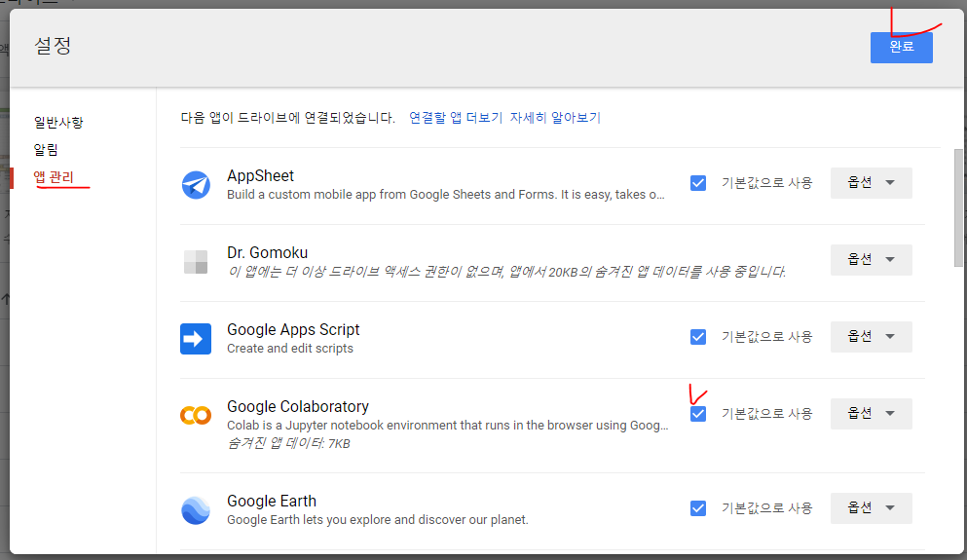Select the Google Colaboratory title text
This screenshot has height=560, width=967.
click(298, 407)
